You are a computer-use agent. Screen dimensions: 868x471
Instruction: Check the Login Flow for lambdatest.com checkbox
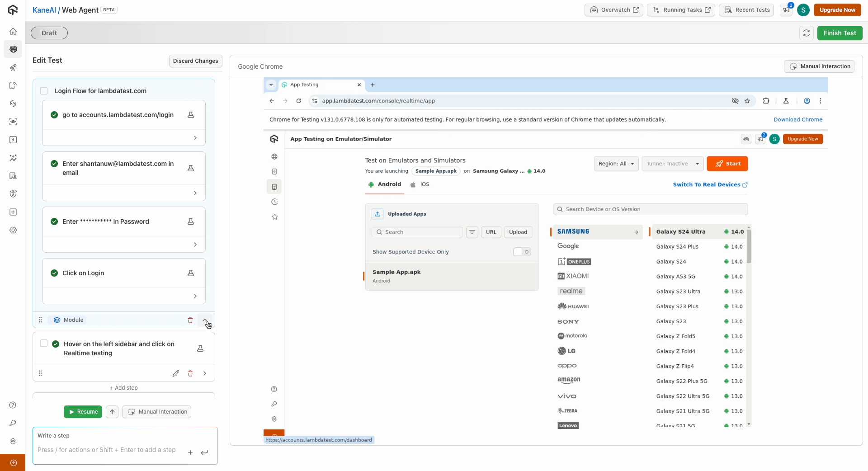[x=44, y=91]
